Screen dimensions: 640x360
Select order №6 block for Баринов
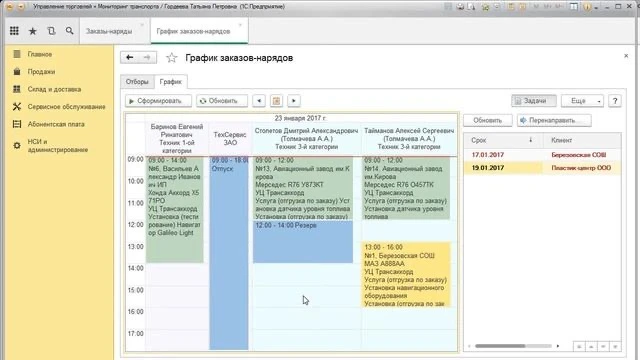click(175, 209)
